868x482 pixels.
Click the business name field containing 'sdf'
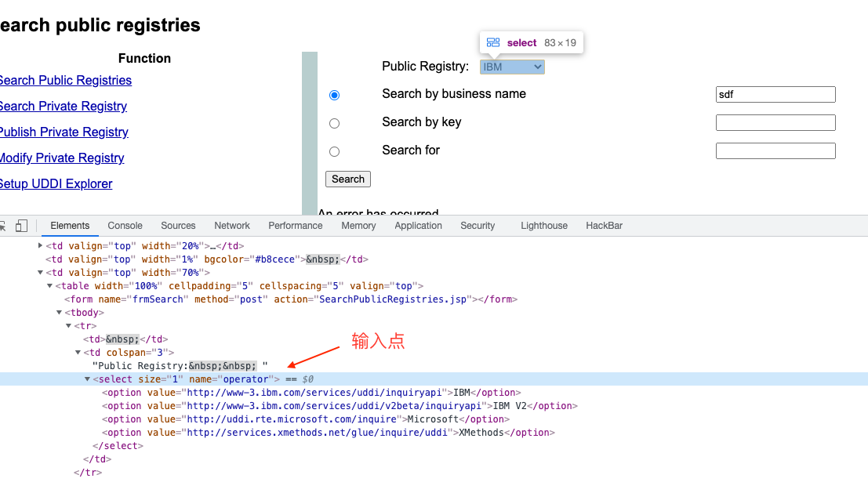[775, 95]
